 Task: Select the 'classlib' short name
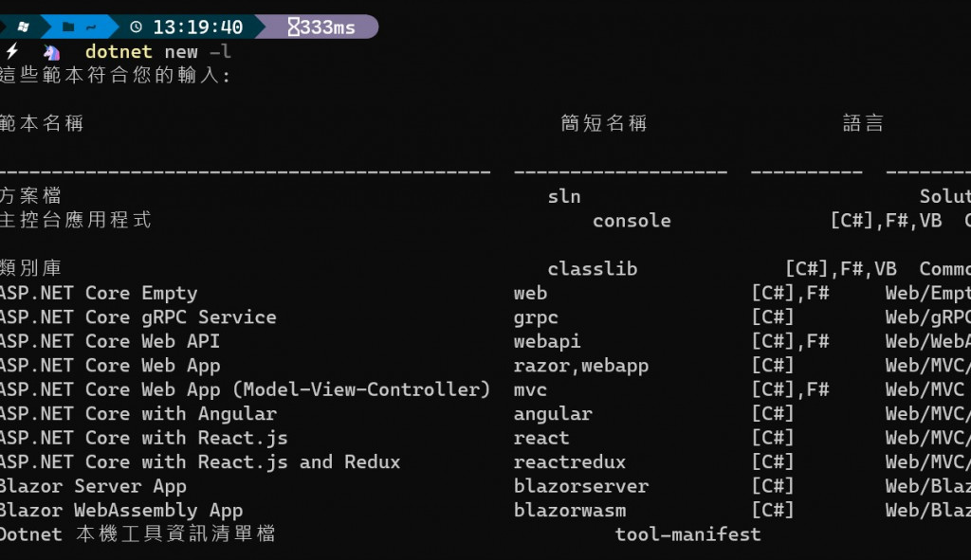(593, 268)
